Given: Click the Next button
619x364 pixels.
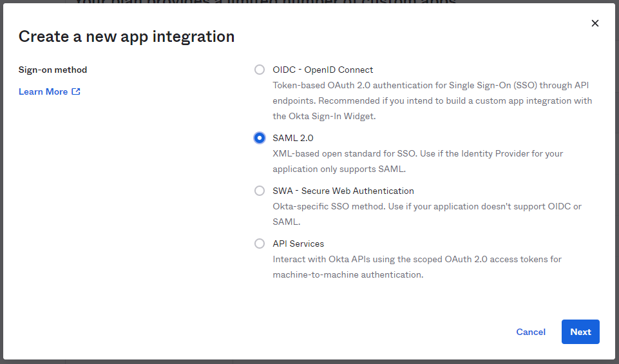Looking at the screenshot, I should pos(580,332).
